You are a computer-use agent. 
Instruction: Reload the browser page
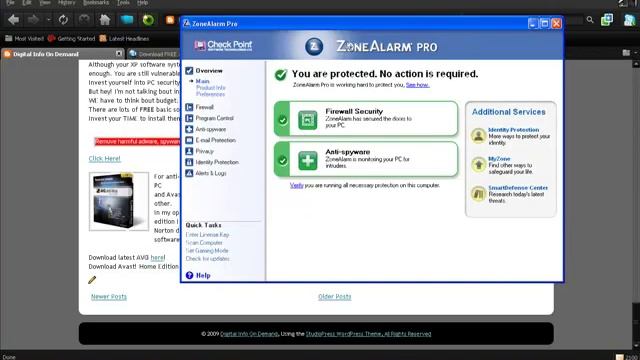[x=63, y=19]
